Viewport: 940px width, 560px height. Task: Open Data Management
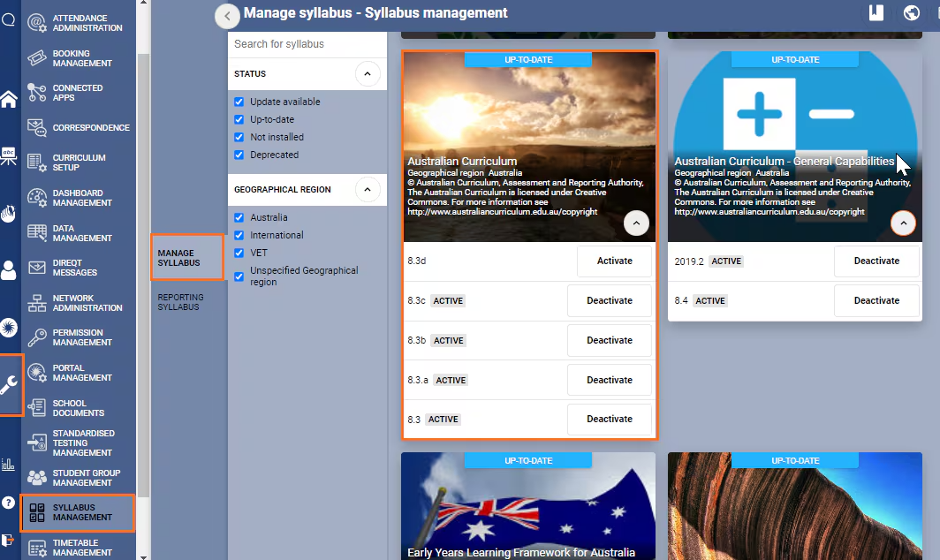(x=79, y=233)
